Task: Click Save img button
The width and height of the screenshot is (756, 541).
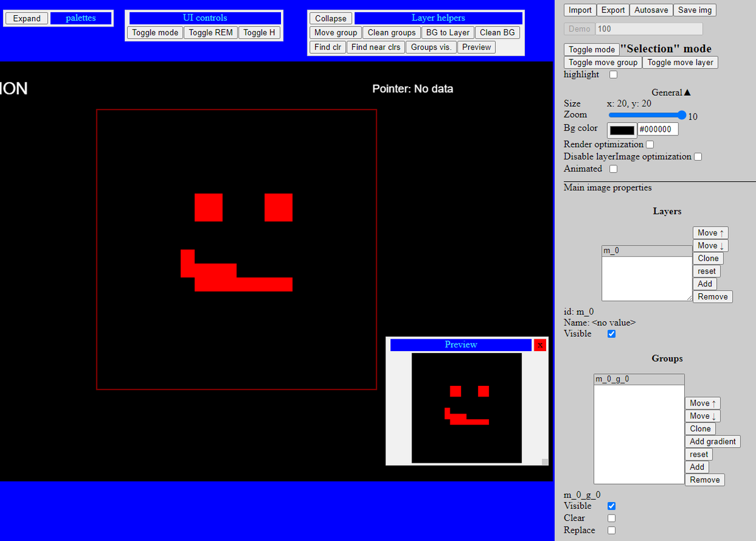Action: (x=695, y=10)
